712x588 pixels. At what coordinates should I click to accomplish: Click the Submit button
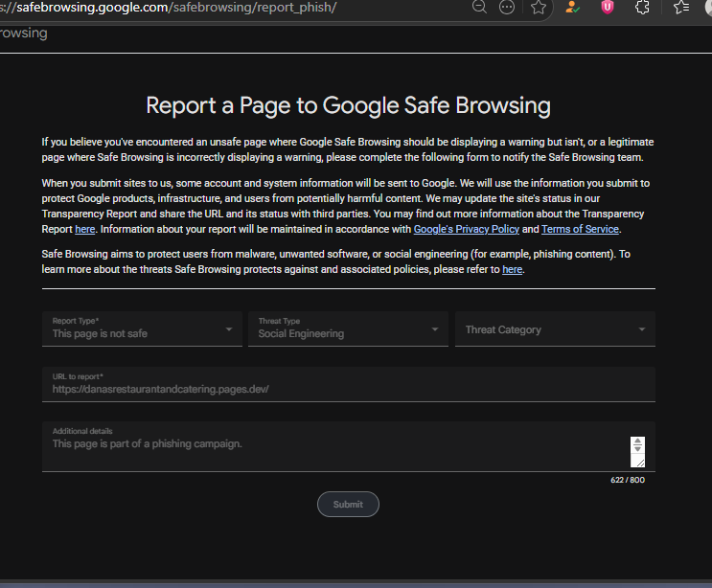click(348, 504)
